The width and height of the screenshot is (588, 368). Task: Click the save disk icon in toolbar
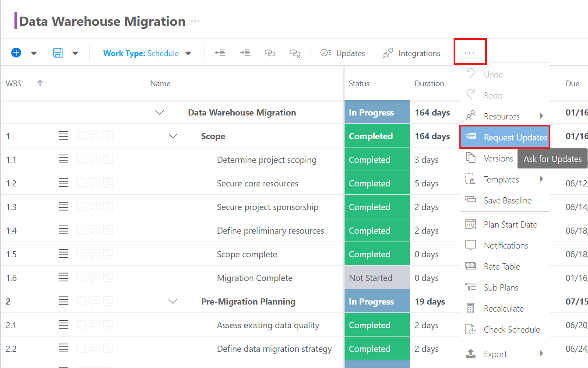tap(57, 53)
